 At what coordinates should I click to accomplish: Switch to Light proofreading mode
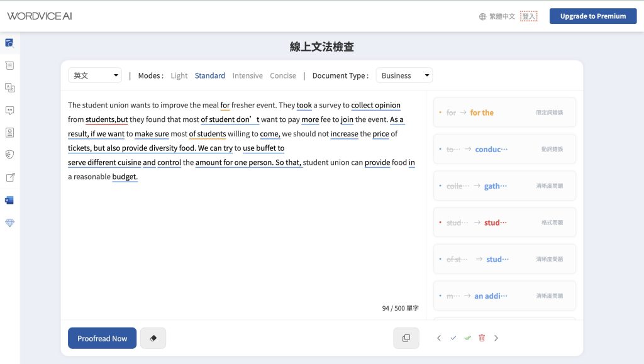point(179,75)
